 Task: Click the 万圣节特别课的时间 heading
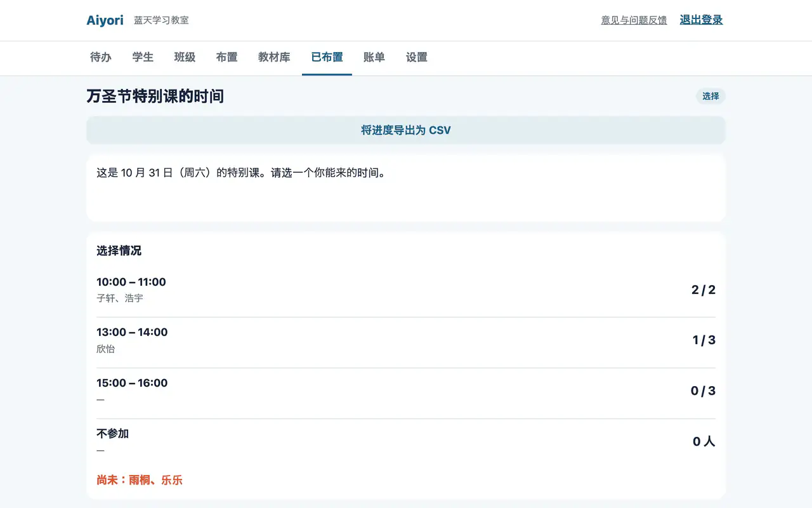tap(155, 97)
